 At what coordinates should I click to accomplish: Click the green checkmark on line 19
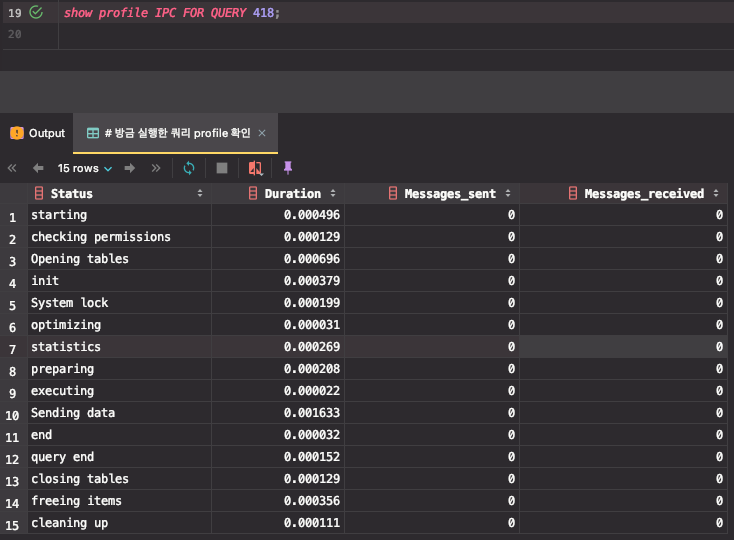pos(36,12)
